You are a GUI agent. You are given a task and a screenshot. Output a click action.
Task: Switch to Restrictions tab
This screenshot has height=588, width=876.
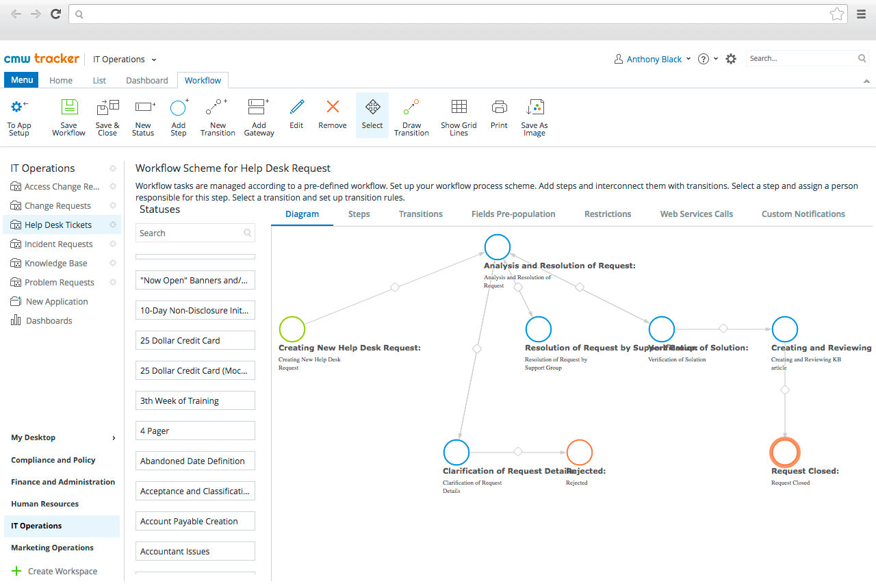(x=608, y=214)
